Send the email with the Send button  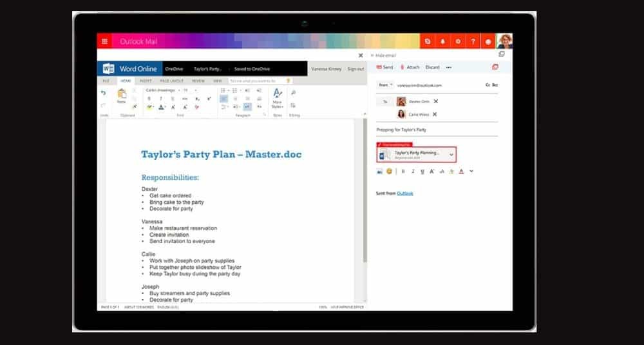384,67
